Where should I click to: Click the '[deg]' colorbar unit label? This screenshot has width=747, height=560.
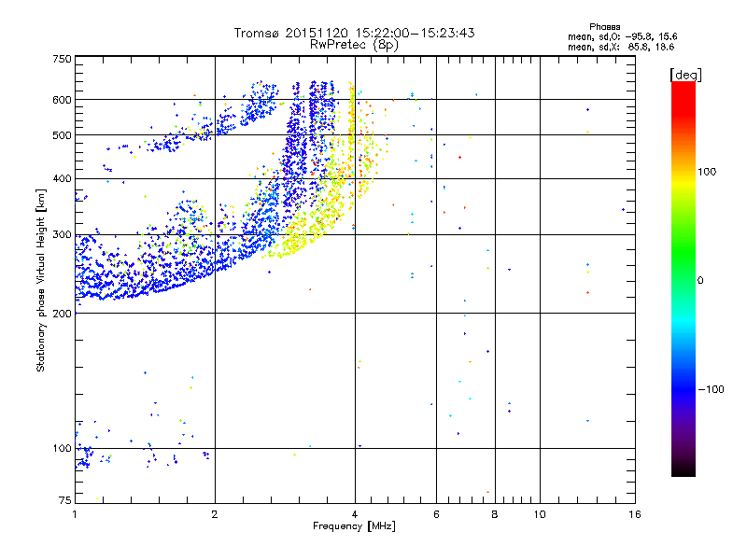(685, 75)
